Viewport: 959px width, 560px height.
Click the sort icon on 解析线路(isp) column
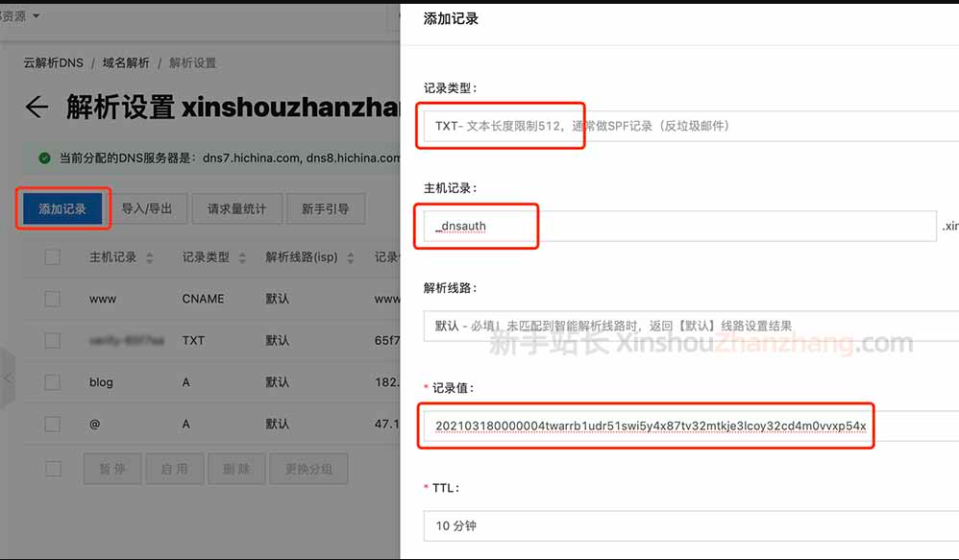coord(351,257)
